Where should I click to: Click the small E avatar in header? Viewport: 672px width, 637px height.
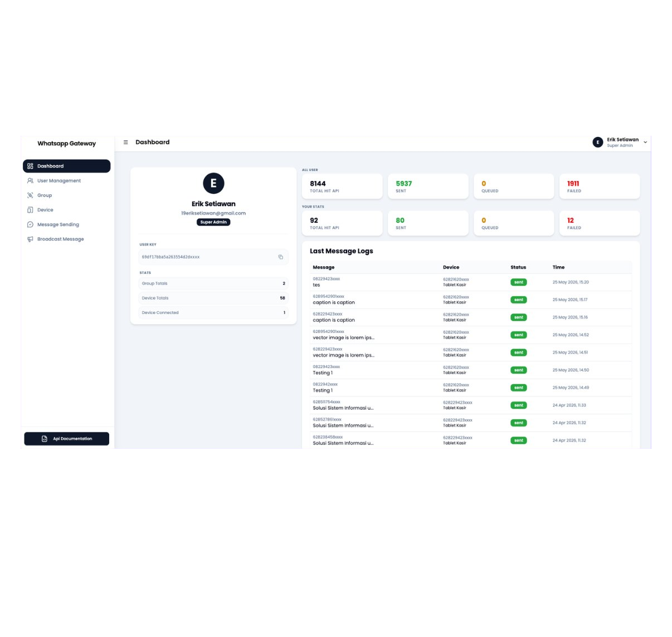coord(598,142)
